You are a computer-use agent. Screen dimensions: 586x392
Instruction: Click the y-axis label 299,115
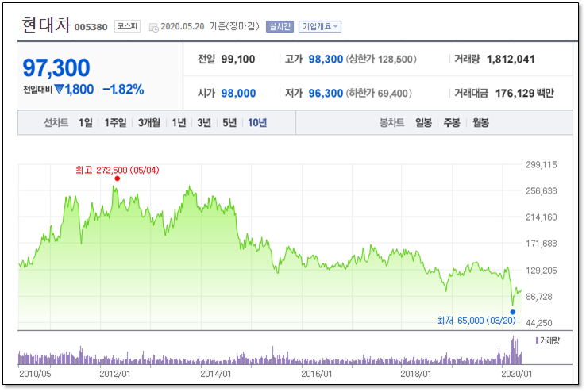point(542,164)
